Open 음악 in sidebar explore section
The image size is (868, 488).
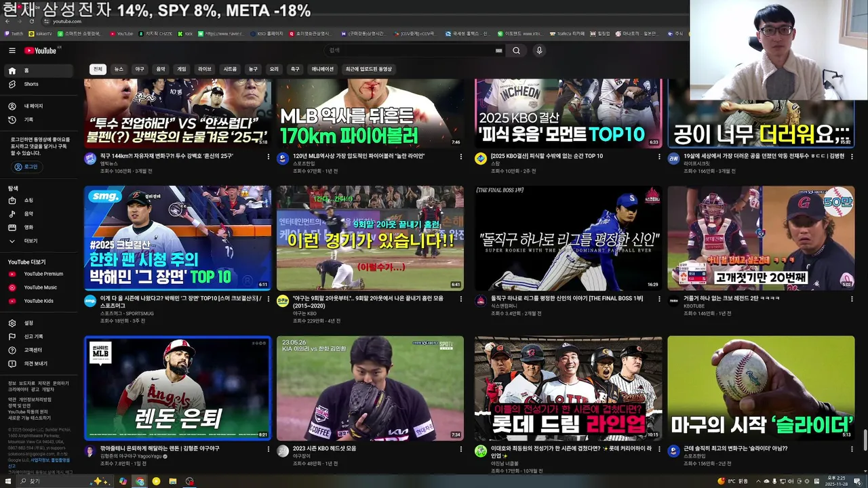pyautogui.click(x=37, y=214)
